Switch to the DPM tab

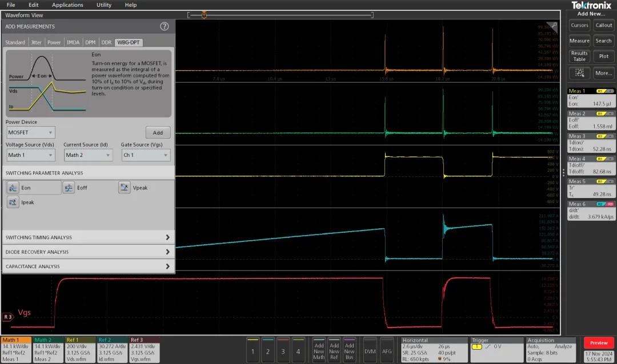coord(90,42)
